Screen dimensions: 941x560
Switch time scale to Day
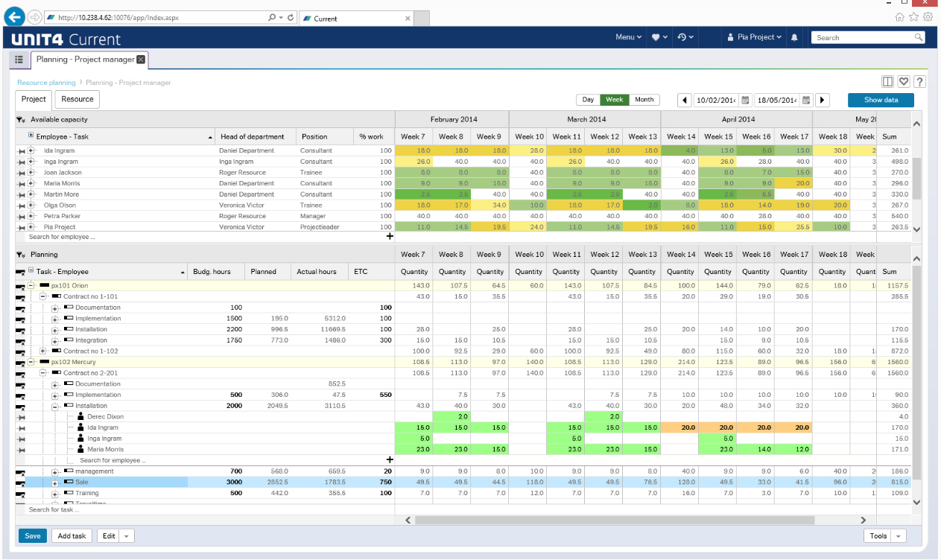pos(588,100)
